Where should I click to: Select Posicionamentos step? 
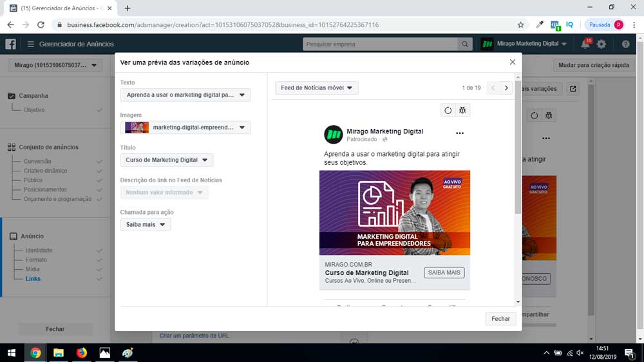coord(45,189)
